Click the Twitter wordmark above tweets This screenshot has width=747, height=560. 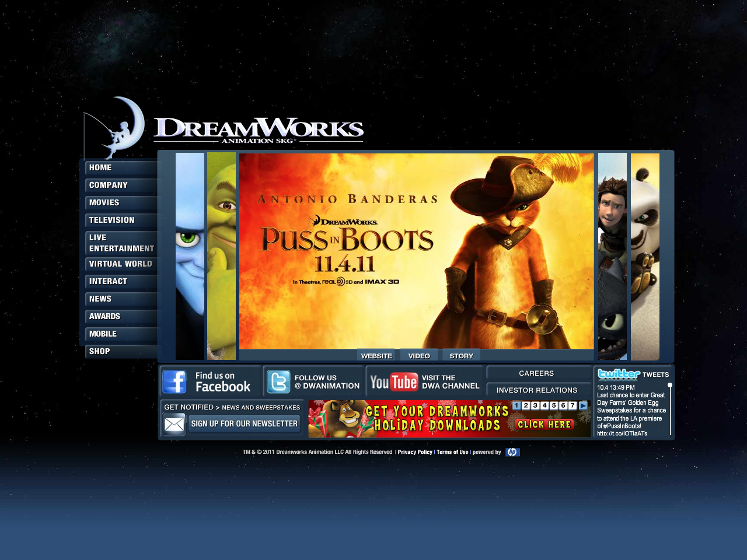pos(619,374)
